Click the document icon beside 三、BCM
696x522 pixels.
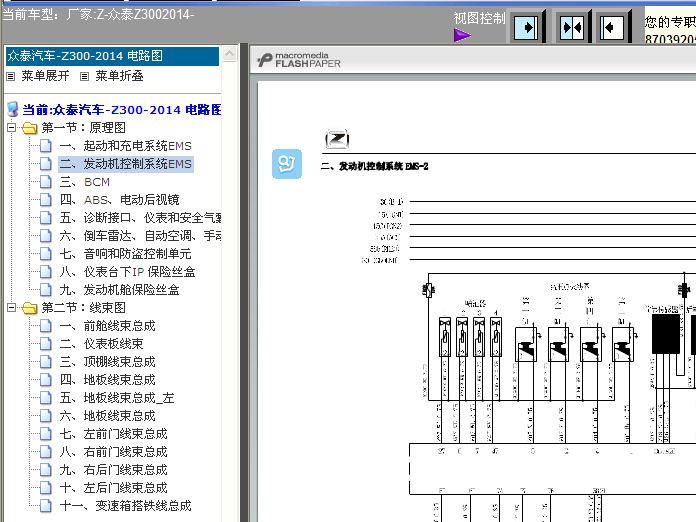click(x=46, y=182)
